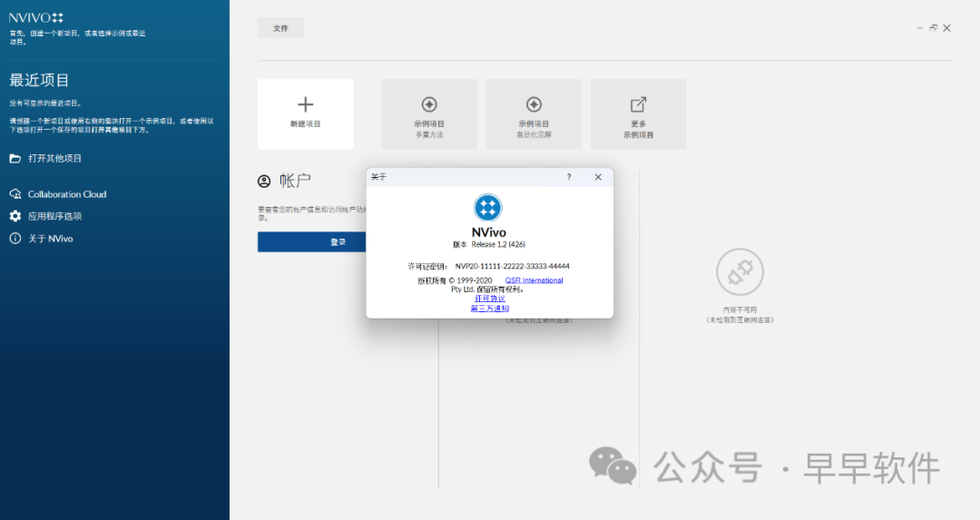Click the folder icon for 打开其他项目

15,158
